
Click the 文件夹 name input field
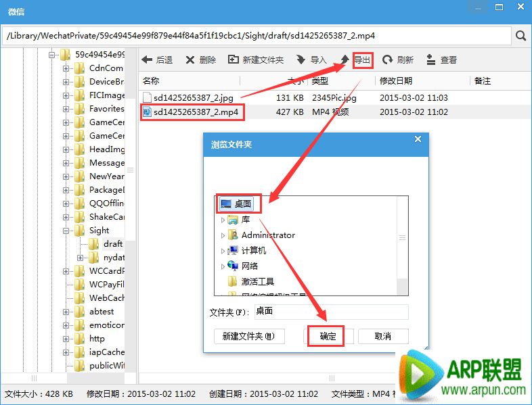(x=330, y=312)
